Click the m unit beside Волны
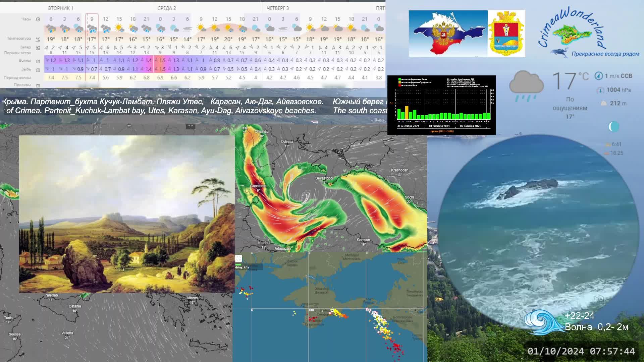 coord(38,61)
